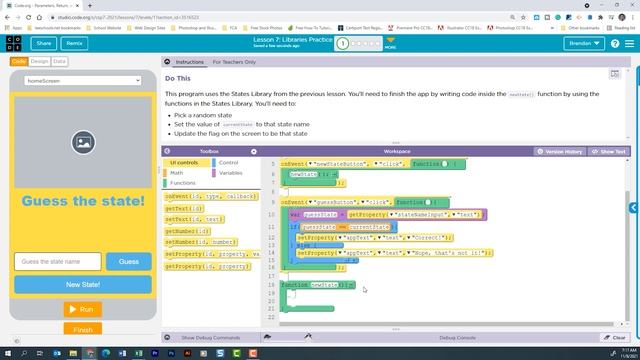Clear the debug console
The image size is (640, 360).
coord(615,338)
